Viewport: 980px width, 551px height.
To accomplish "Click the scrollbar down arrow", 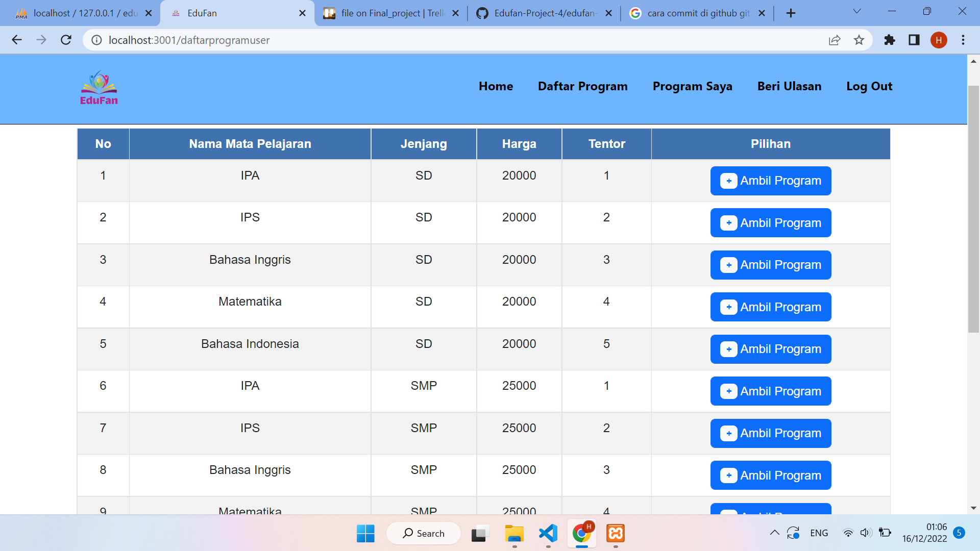I will pos(974,508).
